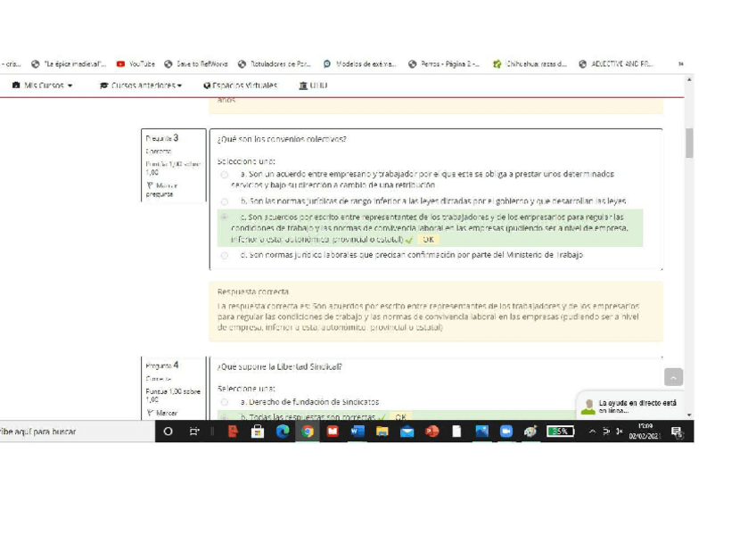Open Task View on the taskbar
756x534 pixels.
(194, 431)
